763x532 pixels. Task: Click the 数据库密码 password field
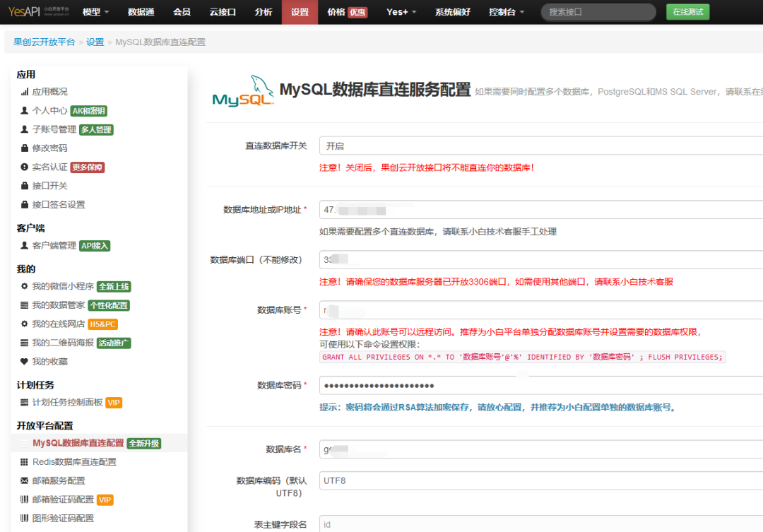(541, 386)
